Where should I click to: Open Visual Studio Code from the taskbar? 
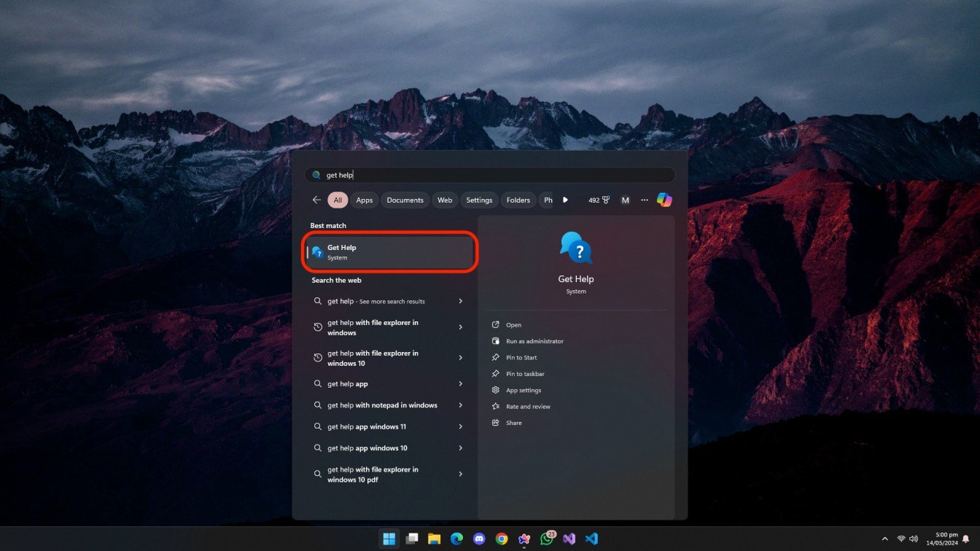[592, 539]
